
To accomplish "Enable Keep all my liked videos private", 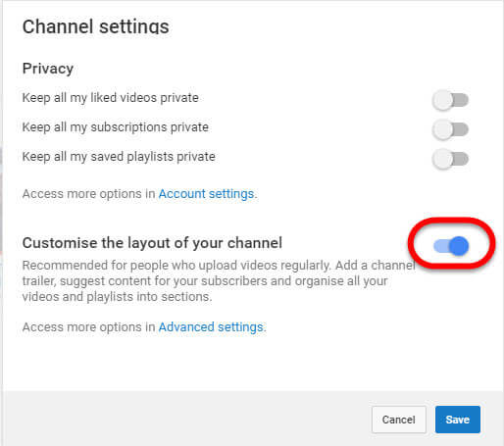I will 450,100.
